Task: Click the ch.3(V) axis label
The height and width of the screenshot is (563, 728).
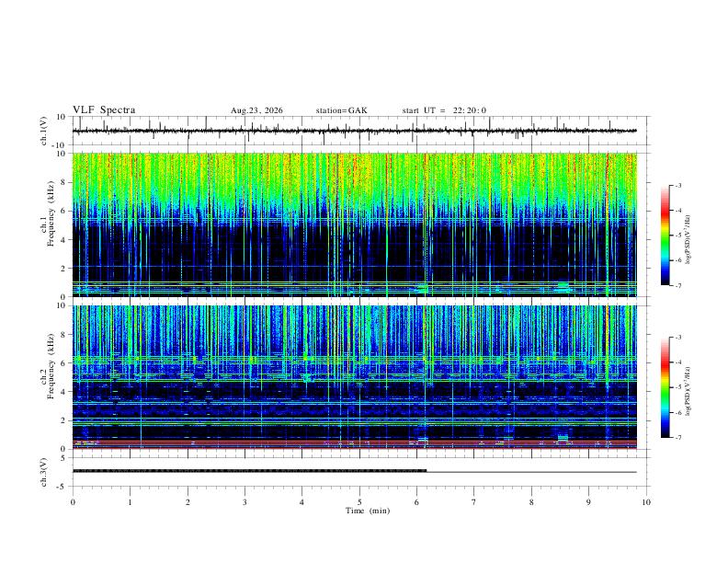Action: point(44,472)
